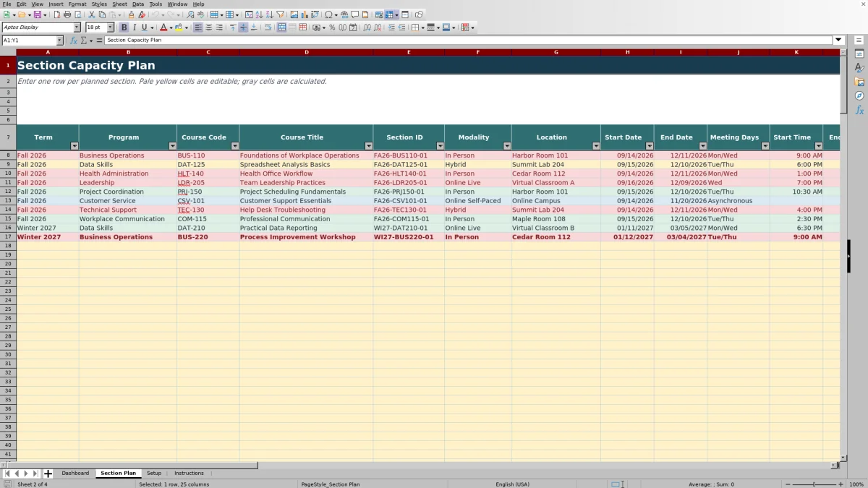Select cell FA26-PRJ150-01
The width and height of the screenshot is (868, 488).
tap(409, 192)
